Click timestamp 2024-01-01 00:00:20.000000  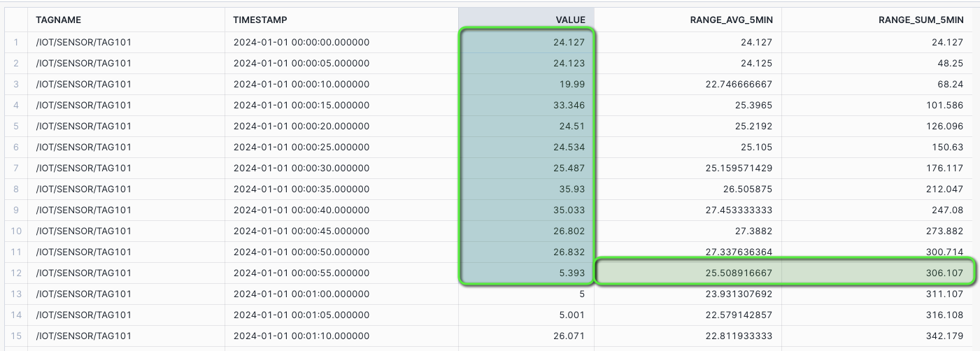(301, 126)
